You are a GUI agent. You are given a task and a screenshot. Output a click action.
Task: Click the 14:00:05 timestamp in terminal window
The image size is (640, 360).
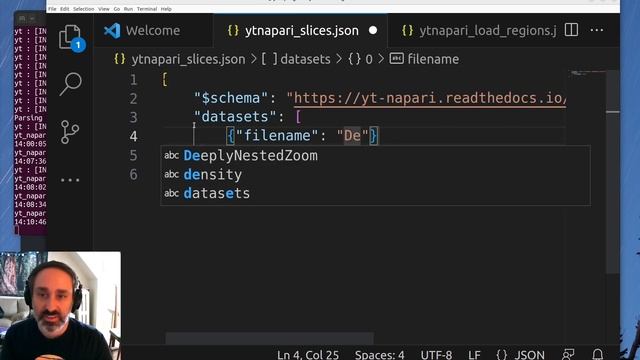30,144
